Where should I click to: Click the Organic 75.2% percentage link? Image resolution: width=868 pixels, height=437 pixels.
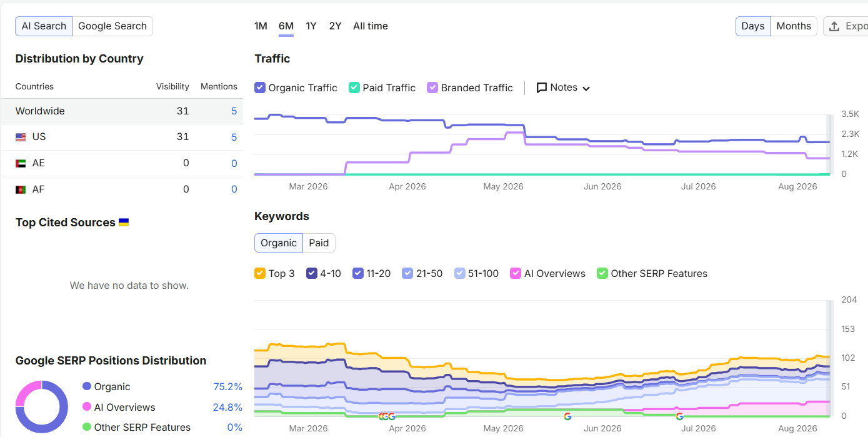pos(227,387)
